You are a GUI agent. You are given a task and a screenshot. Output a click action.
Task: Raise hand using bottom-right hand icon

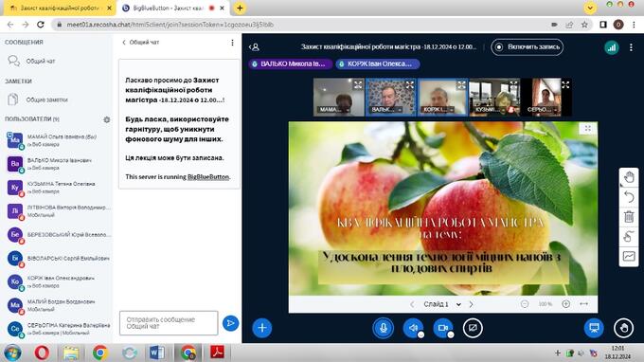click(x=623, y=328)
